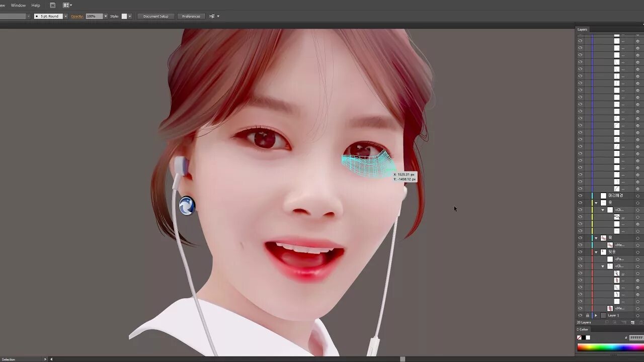This screenshot has height=362, width=644.
Task: Pick a color from the spectrum bar
Action: click(x=610, y=347)
